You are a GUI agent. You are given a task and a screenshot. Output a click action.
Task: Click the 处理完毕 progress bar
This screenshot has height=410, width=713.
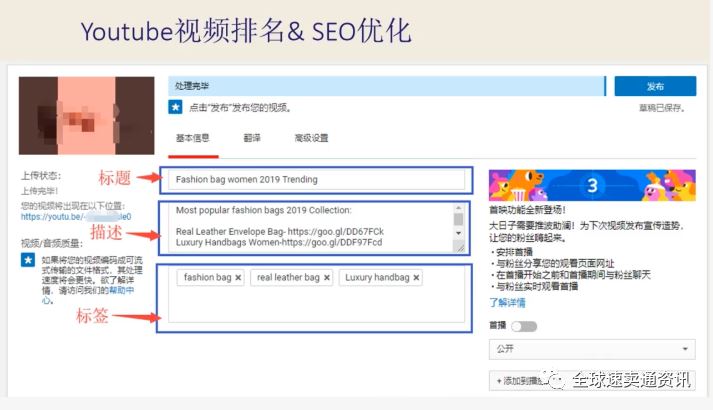[x=387, y=86]
